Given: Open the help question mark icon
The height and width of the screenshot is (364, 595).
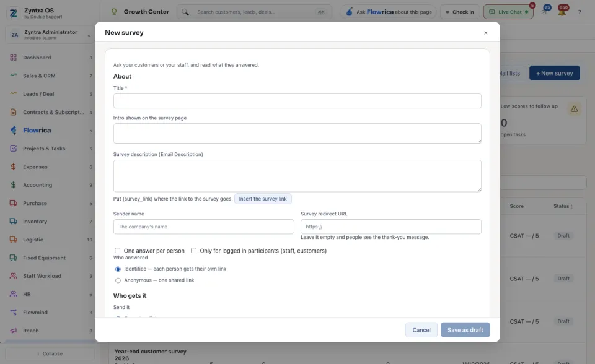Looking at the screenshot, I should [580, 12].
